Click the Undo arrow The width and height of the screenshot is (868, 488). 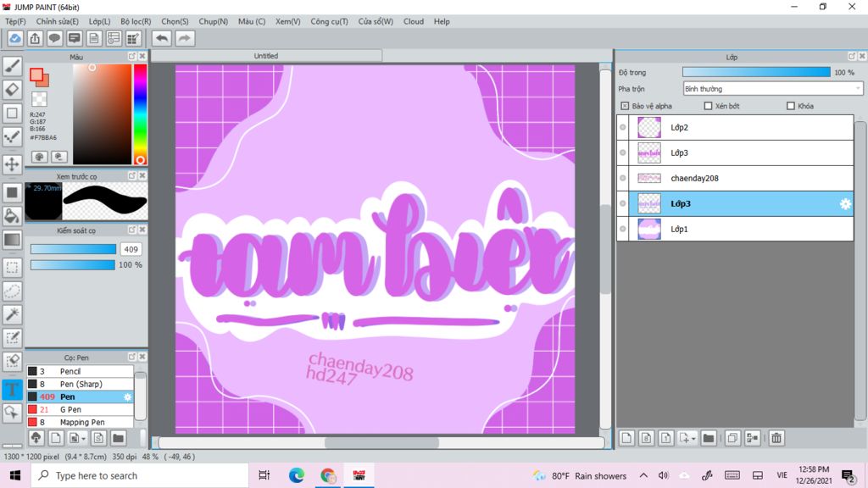coord(162,38)
